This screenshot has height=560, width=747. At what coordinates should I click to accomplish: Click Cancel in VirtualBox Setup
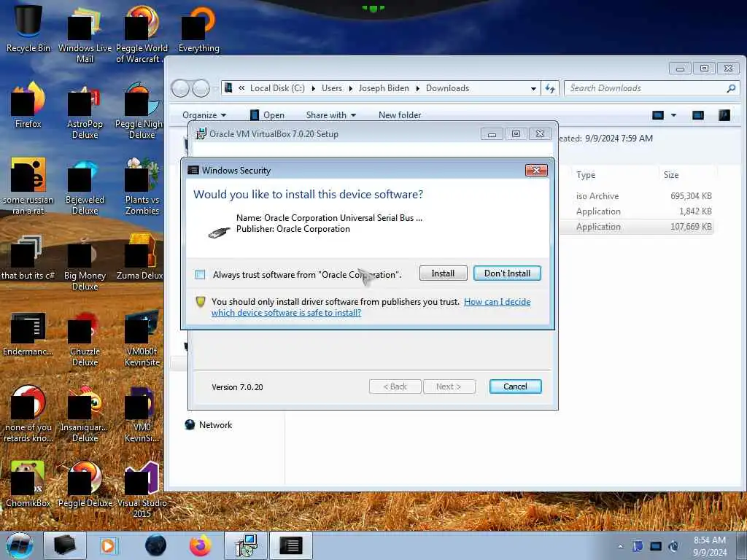(x=516, y=386)
